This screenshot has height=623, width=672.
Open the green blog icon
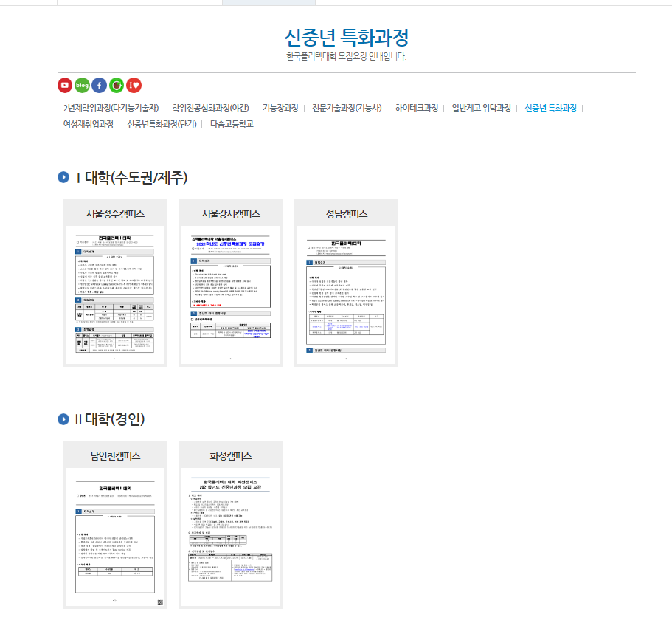(x=82, y=86)
